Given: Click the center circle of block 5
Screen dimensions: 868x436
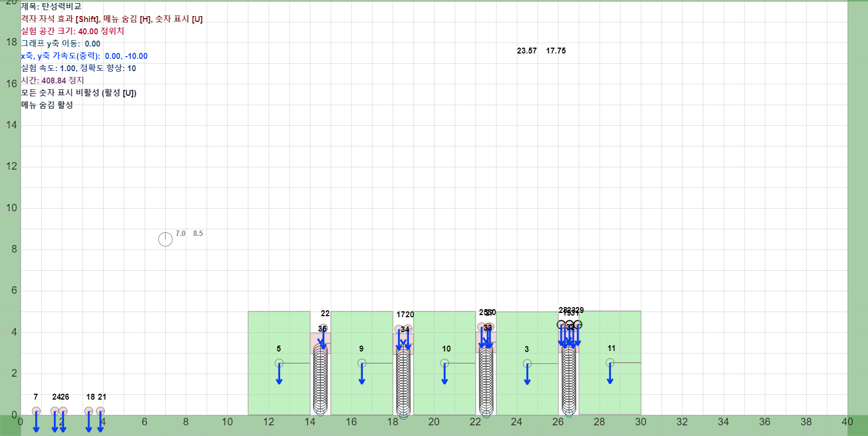Looking at the screenshot, I should pos(279,363).
